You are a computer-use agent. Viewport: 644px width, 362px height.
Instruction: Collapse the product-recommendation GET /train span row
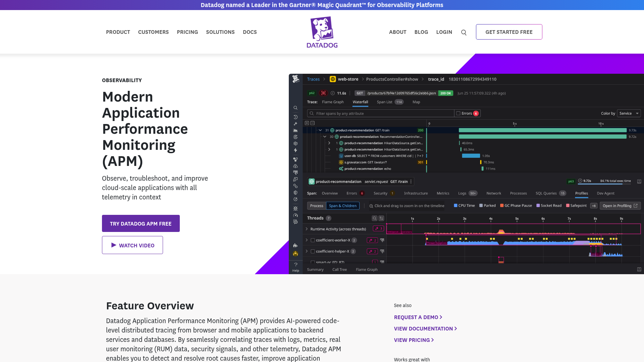320,130
